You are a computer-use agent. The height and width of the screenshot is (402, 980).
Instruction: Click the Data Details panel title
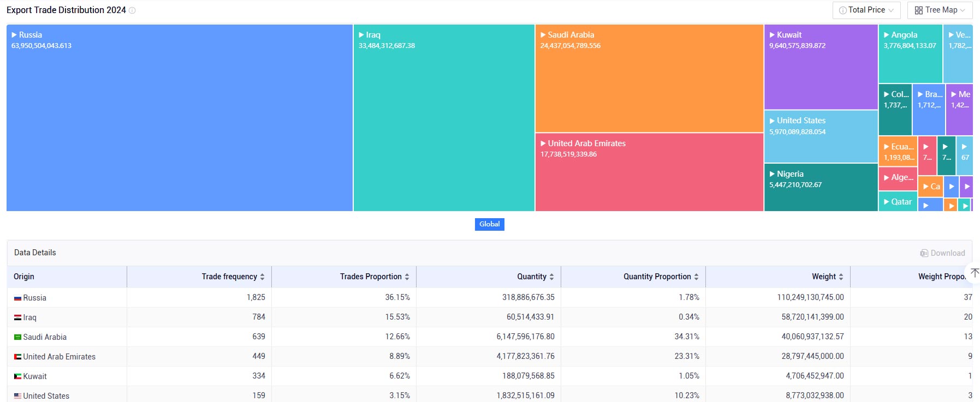(35, 253)
